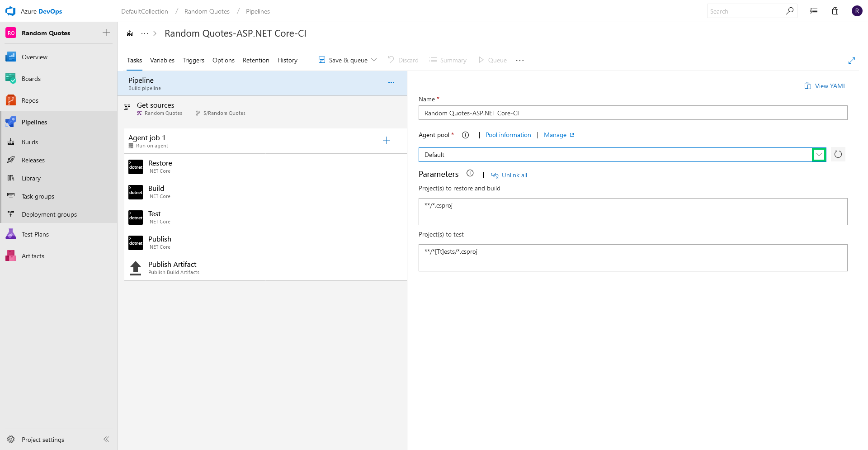This screenshot has height=450, width=868.
Task: Click Pipelines in top breadcrumb
Action: tap(258, 11)
